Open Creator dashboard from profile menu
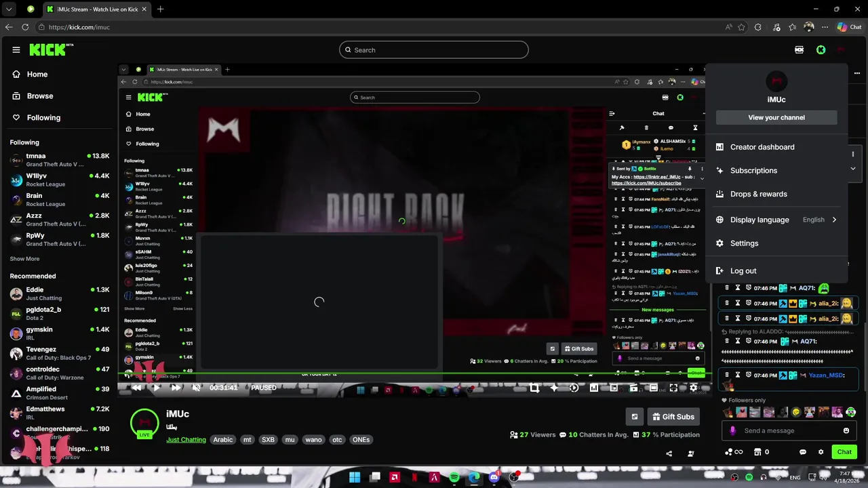 776,147
